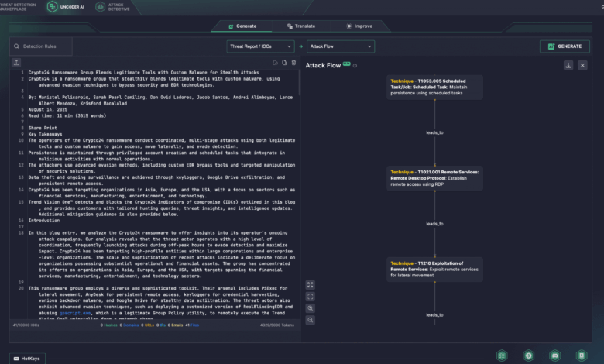
Task: Click the GENERATE button
Action: pyautogui.click(x=565, y=46)
